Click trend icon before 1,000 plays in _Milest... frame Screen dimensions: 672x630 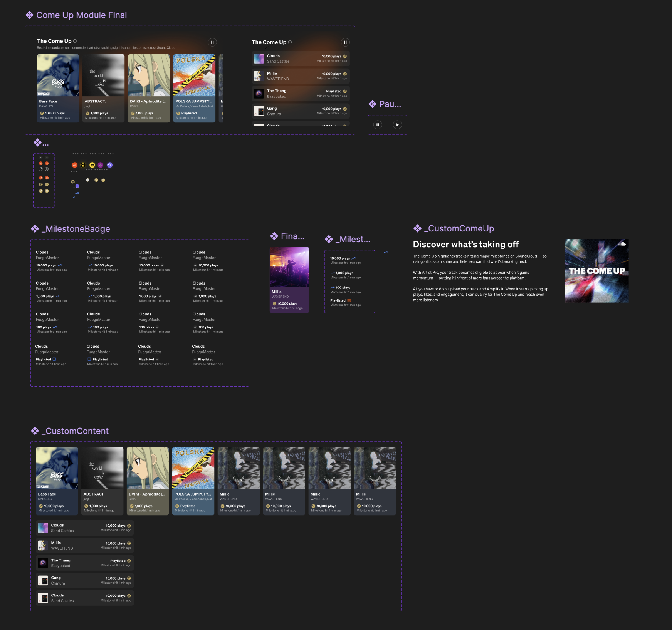(333, 273)
